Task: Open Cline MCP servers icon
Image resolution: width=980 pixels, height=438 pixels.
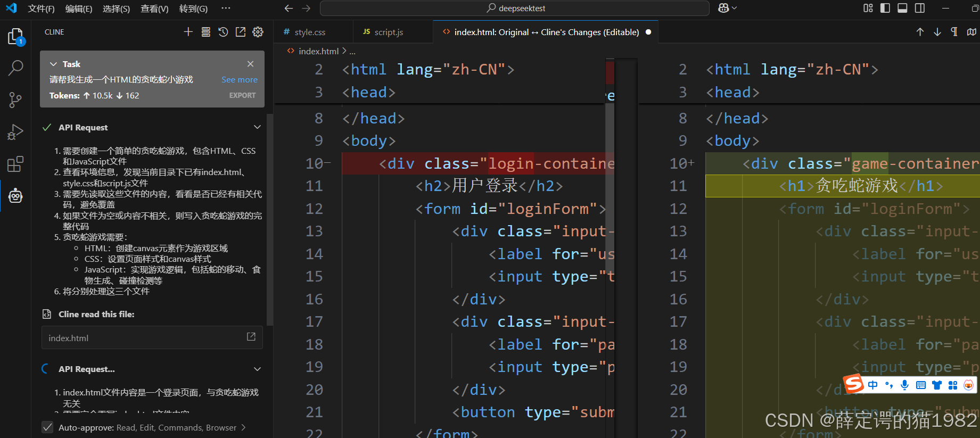Action: pos(205,32)
